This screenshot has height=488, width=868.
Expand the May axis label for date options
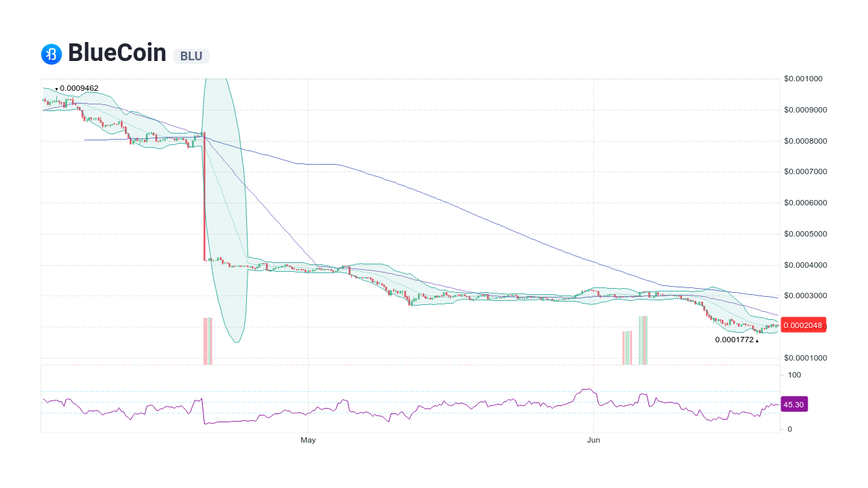pos(308,440)
